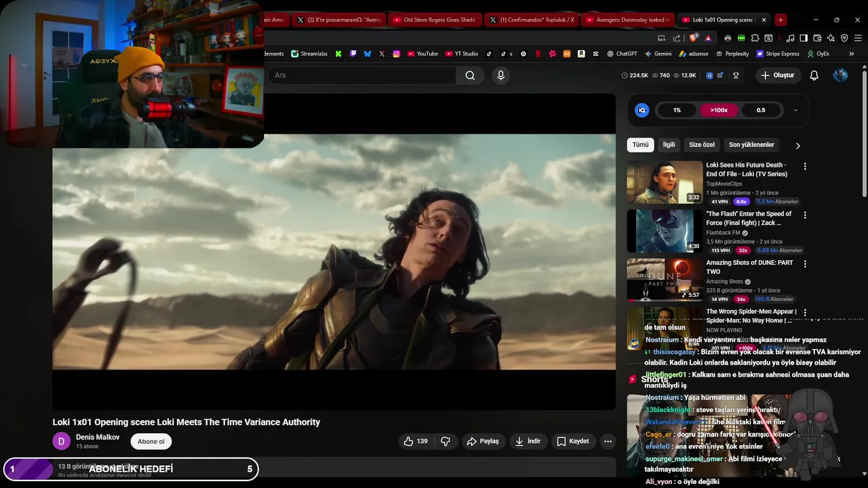Open Loki Sees His Future Death thumbnail
Screen dimensions: 868x488
(x=665, y=182)
